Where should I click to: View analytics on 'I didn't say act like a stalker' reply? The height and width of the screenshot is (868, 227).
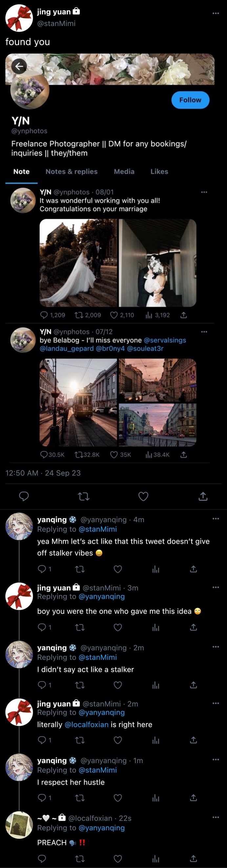[155, 685]
